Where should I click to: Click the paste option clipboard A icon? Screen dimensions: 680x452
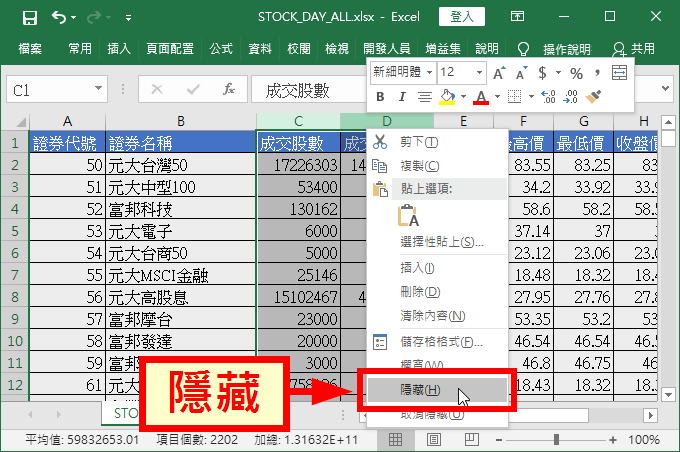pyautogui.click(x=408, y=216)
